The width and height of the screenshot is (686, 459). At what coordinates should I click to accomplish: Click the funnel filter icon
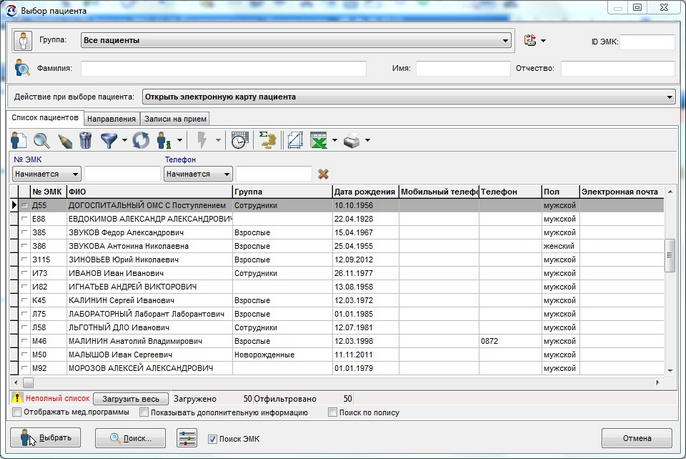click(108, 140)
